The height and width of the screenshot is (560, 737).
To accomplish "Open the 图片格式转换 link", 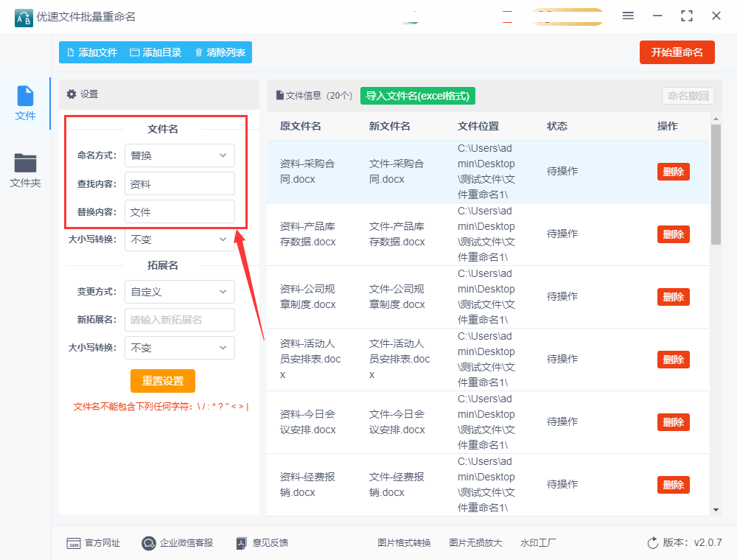I will click(404, 543).
